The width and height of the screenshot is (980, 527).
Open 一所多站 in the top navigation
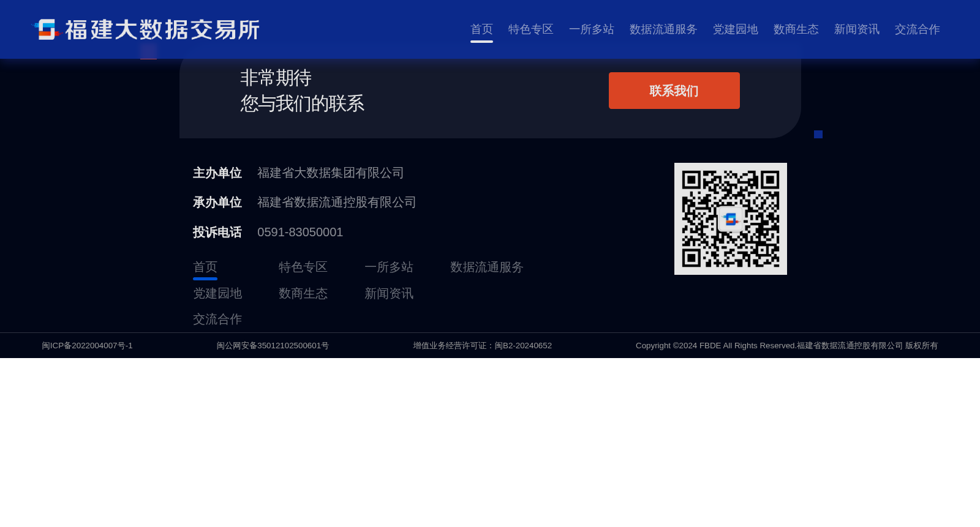coord(592,29)
